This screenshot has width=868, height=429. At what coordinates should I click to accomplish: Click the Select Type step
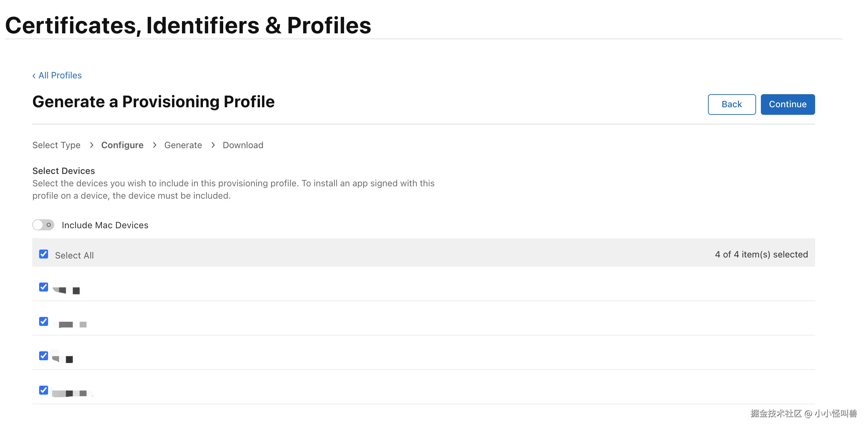(x=56, y=145)
